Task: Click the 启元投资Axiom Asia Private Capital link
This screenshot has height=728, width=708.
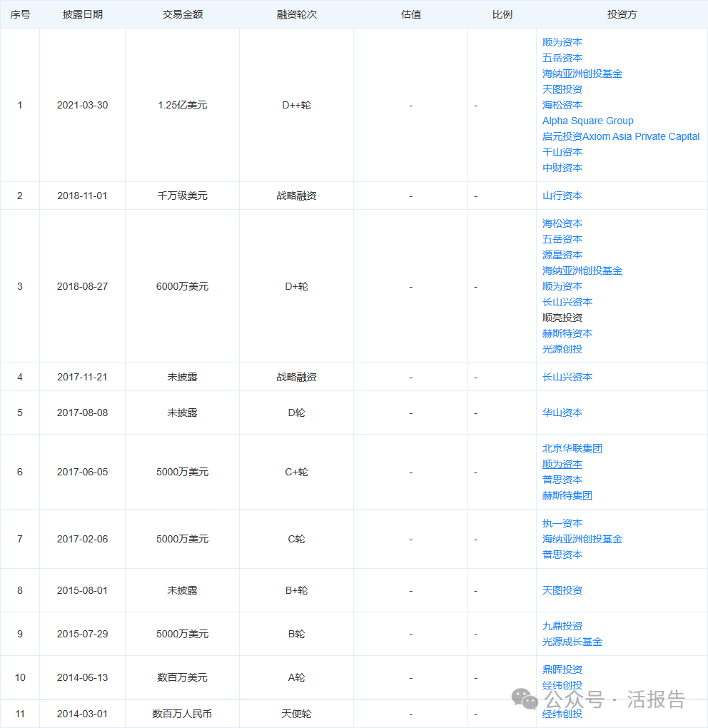Action: click(x=620, y=136)
